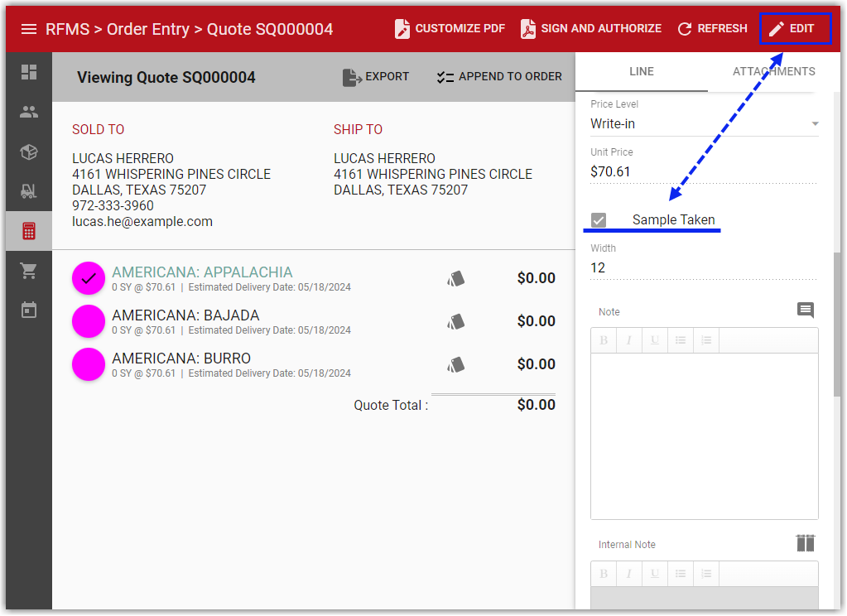This screenshot has width=847, height=616.
Task: Click the Unit Price field
Action: tap(704, 172)
